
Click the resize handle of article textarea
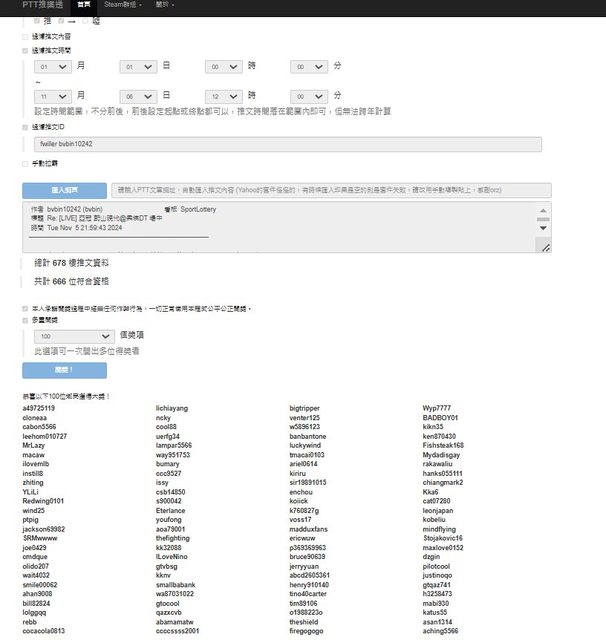pos(546,250)
